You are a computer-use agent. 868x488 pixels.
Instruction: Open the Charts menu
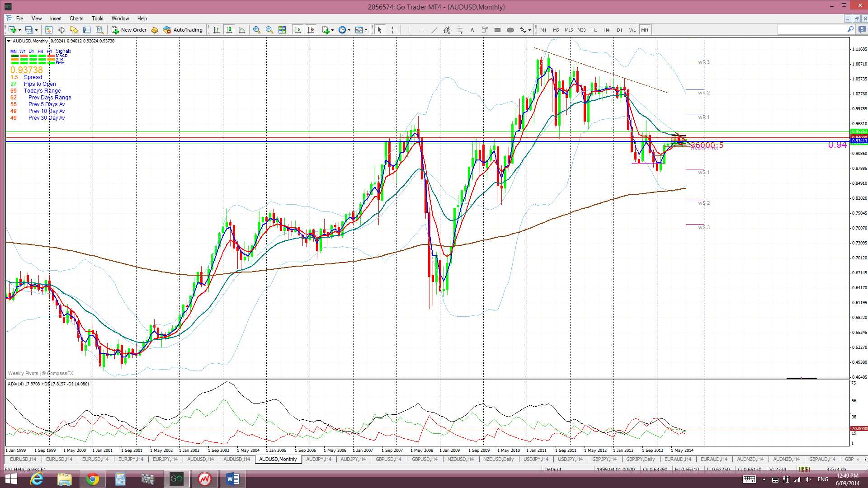(x=76, y=19)
